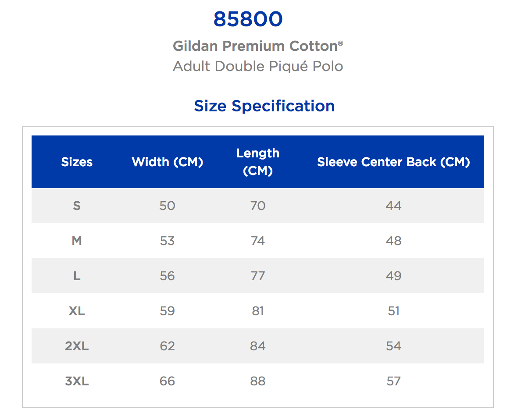Image resolution: width=514 pixels, height=420 pixels.
Task: Click the length value 74 for size M
Action: point(258,241)
